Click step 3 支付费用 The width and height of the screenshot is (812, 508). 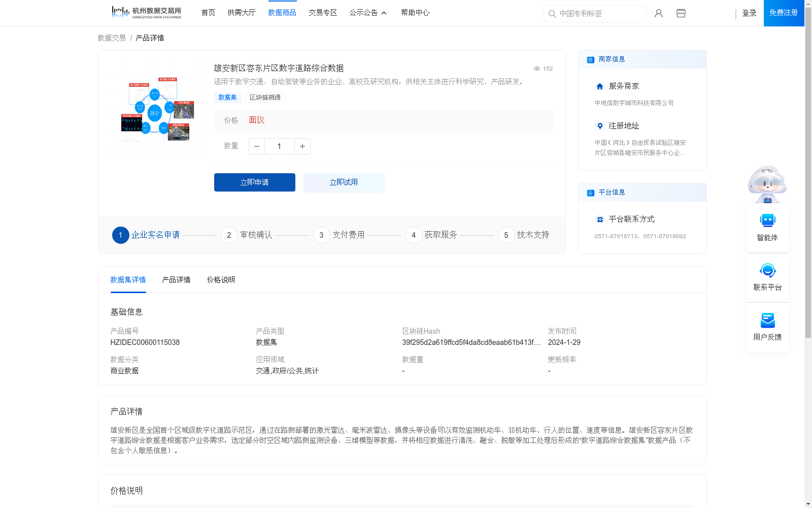(339, 235)
